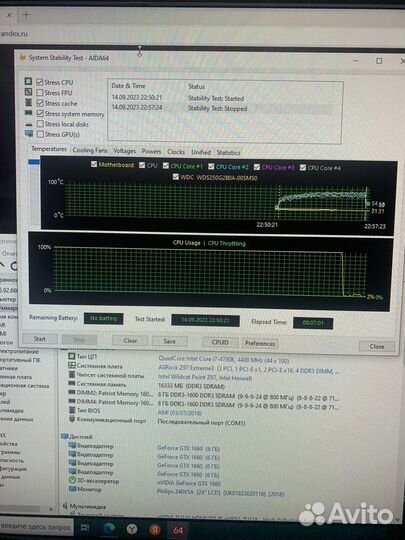Open Yandex Browser from the taskbar
The height and width of the screenshot is (540, 405).
(132, 529)
